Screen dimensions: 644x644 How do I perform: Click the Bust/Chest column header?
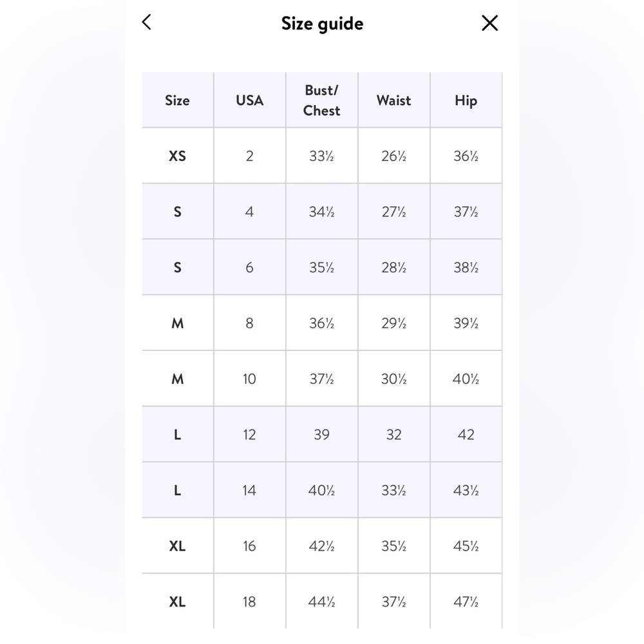(321, 100)
